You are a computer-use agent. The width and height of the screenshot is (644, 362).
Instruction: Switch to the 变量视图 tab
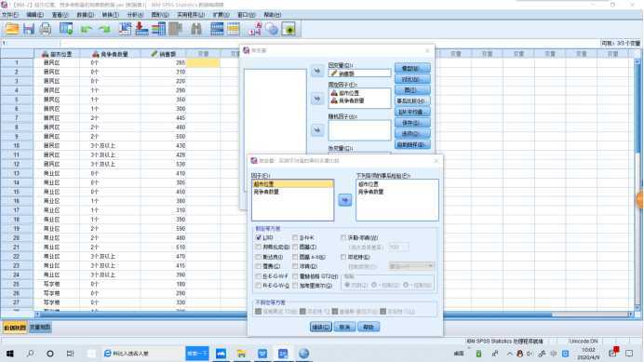point(40,328)
